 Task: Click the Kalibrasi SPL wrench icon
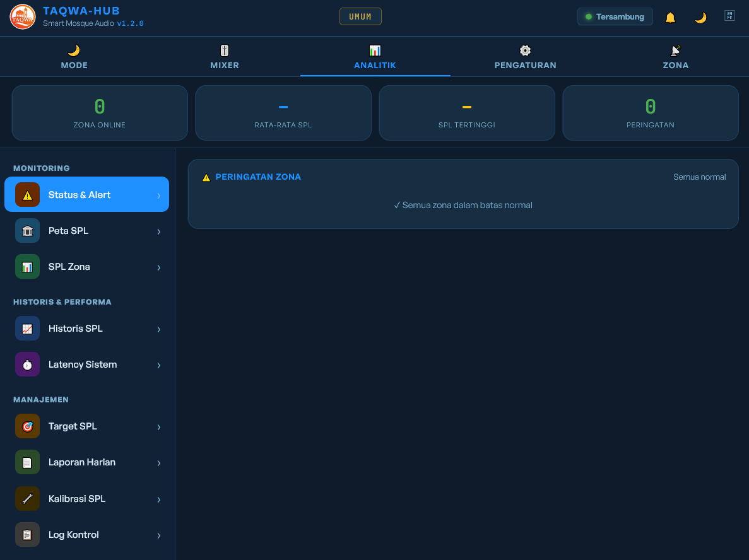(x=27, y=498)
